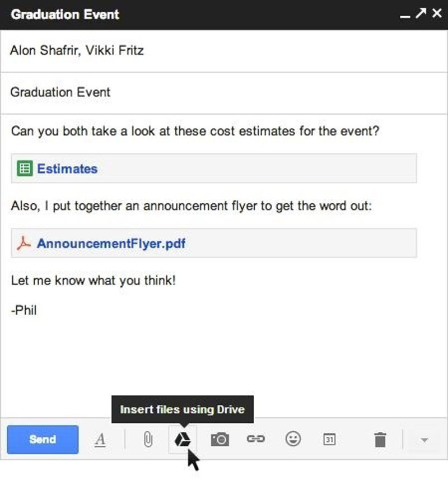Click the green spreadsheet icon beside Estimates
This screenshot has width=448, height=490.
click(25, 169)
